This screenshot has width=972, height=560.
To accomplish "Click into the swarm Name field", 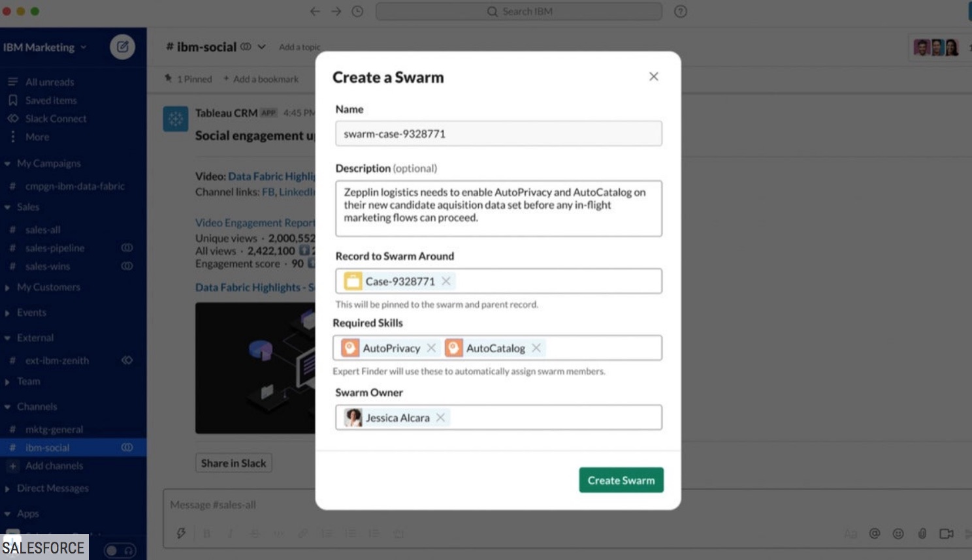I will 498,134.
